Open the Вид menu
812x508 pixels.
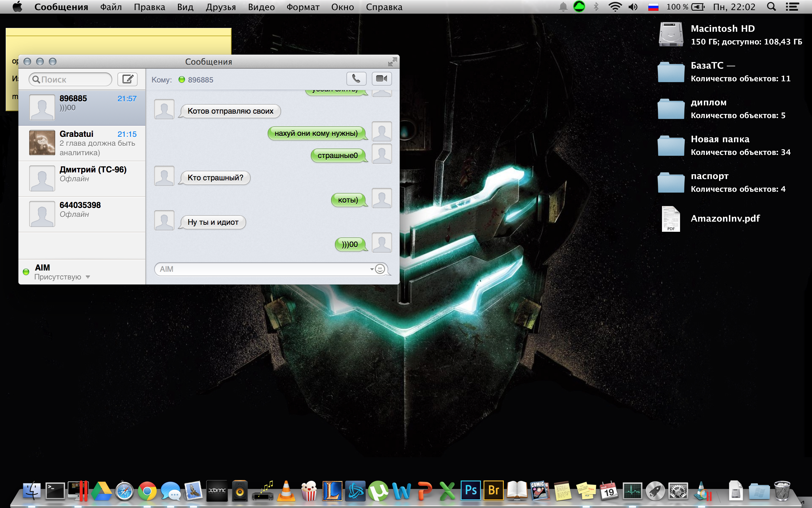click(x=185, y=7)
